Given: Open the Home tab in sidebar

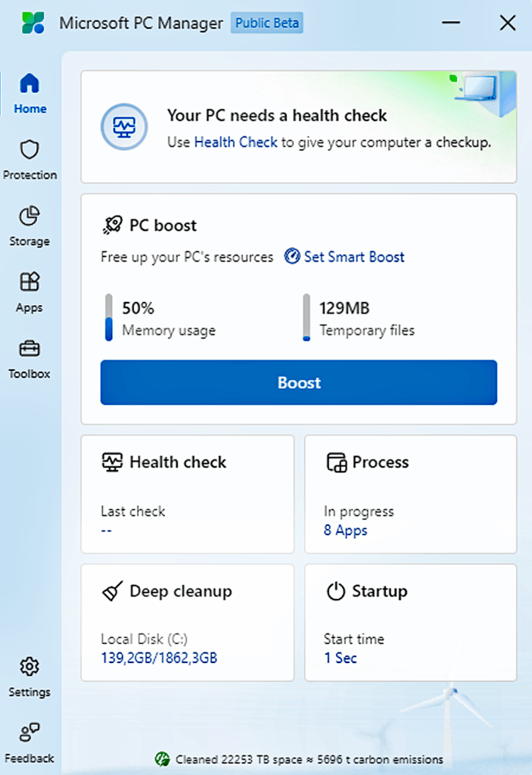Looking at the screenshot, I should pyautogui.click(x=30, y=93).
